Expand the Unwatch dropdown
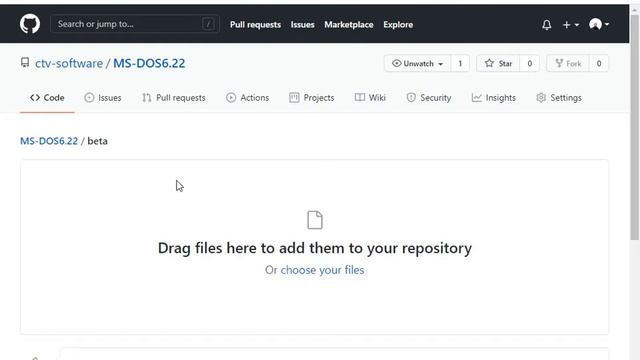This screenshot has height=360, width=640. 418,64
